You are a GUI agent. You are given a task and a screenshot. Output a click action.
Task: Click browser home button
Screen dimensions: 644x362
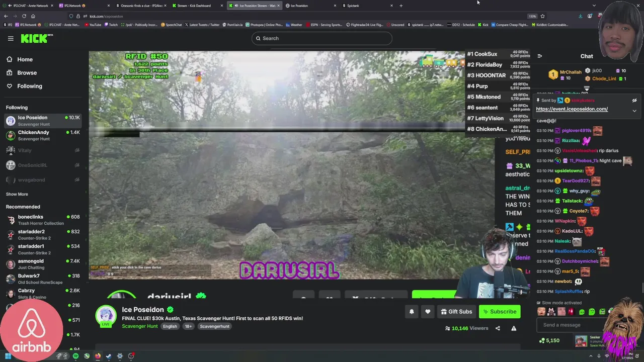33,16
